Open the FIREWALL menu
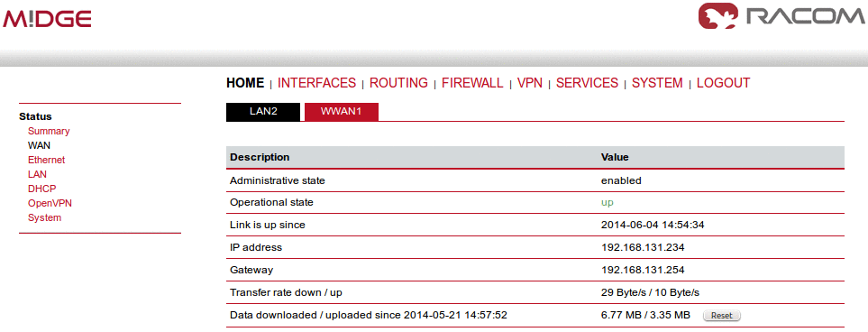Image resolution: width=868 pixels, height=332 pixels. (472, 83)
